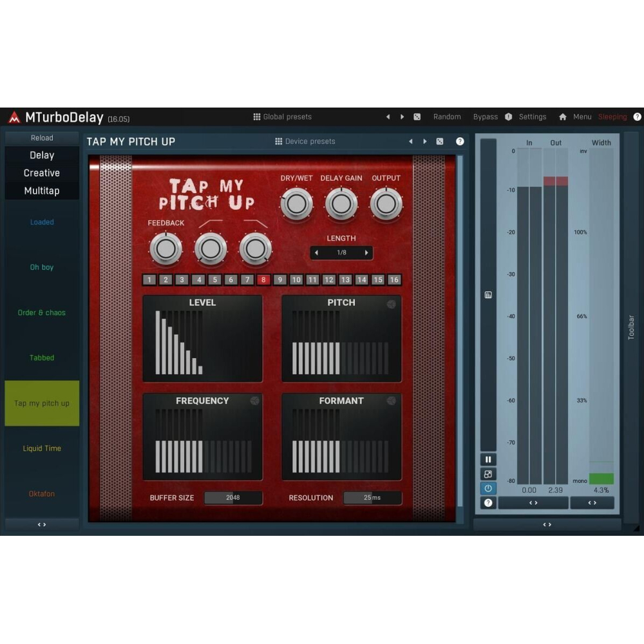The height and width of the screenshot is (644, 644).
Task: Click the Random button
Action: coord(447,117)
